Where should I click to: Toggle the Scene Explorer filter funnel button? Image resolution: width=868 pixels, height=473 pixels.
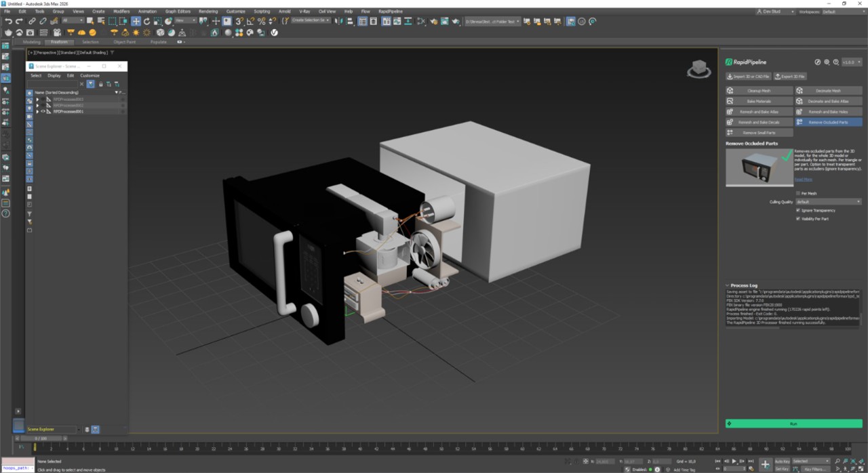pos(90,84)
